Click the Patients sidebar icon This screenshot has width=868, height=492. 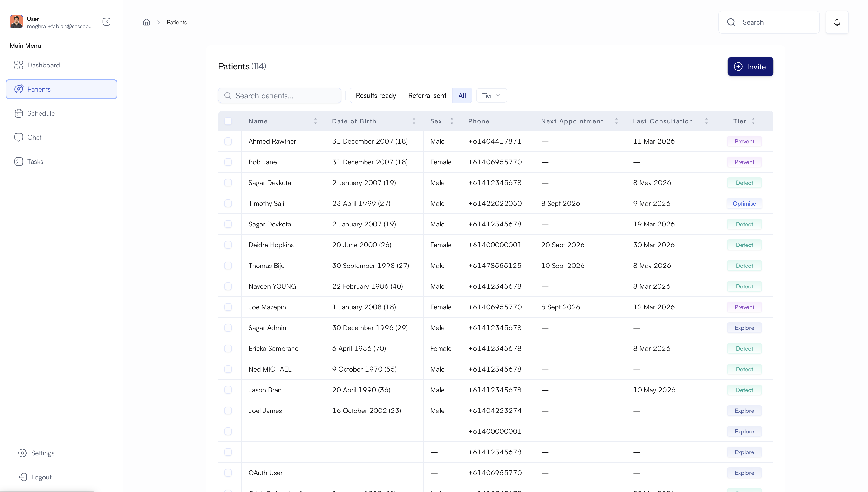tap(19, 89)
